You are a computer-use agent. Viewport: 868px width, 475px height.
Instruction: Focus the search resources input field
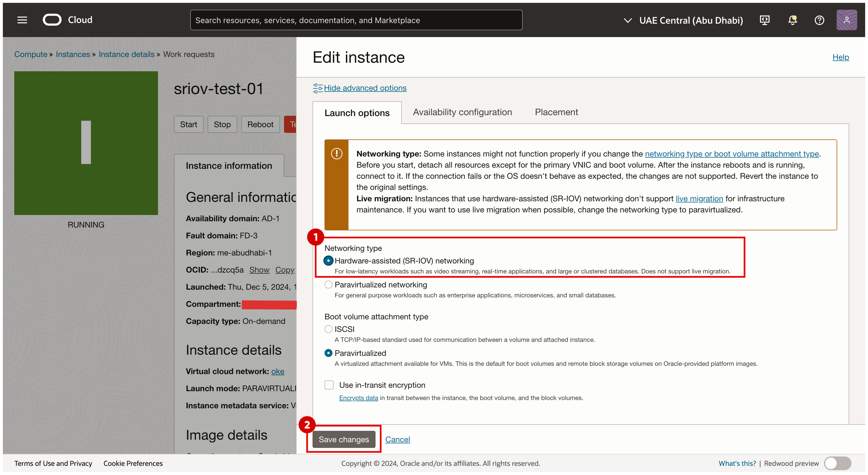click(x=356, y=20)
